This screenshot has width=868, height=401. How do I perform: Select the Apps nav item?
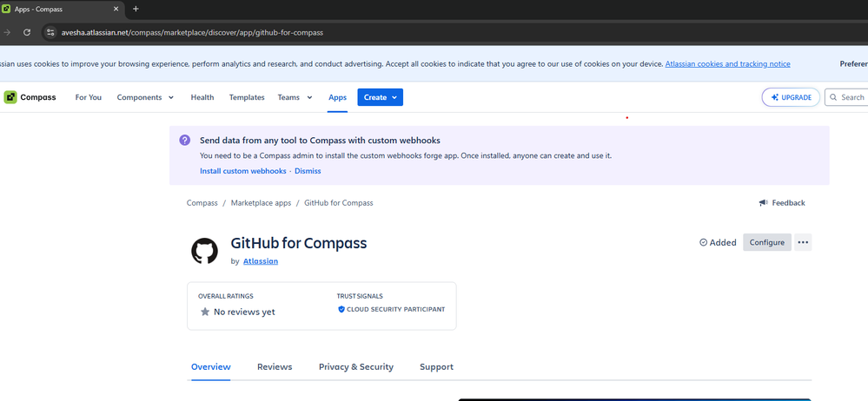click(x=338, y=97)
